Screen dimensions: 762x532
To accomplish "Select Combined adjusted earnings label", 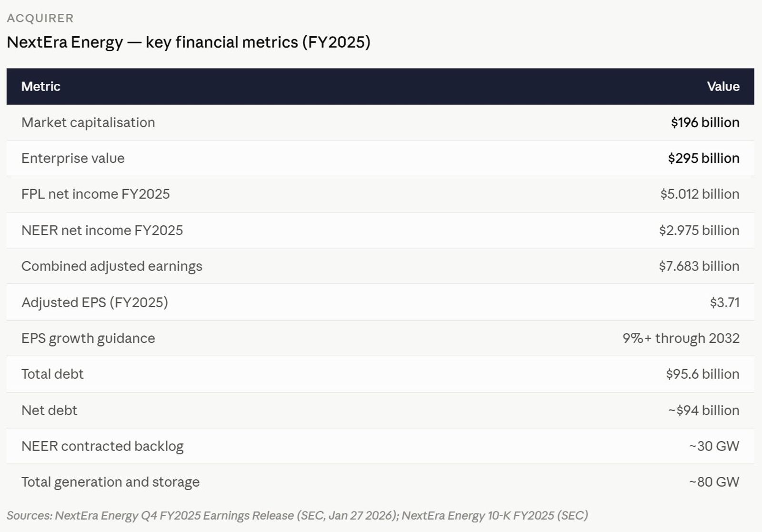I will click(112, 266).
